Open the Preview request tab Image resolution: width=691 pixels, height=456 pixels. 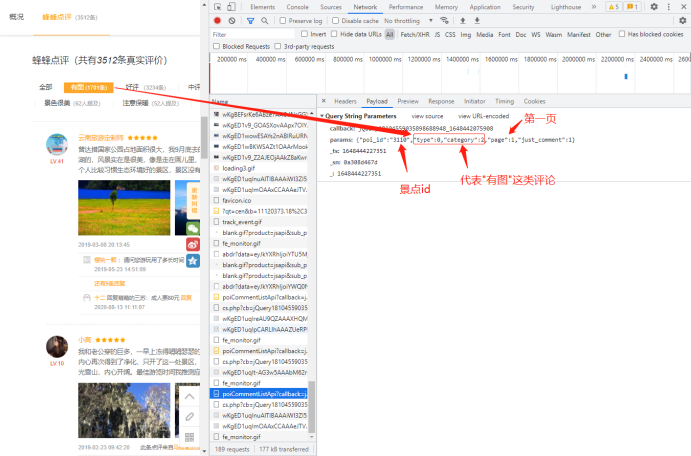click(x=408, y=101)
